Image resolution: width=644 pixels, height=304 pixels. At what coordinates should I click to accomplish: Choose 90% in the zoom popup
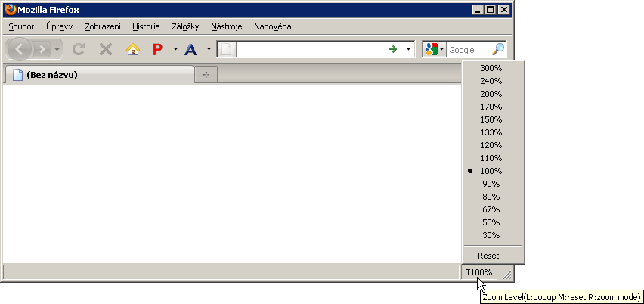[494, 184]
